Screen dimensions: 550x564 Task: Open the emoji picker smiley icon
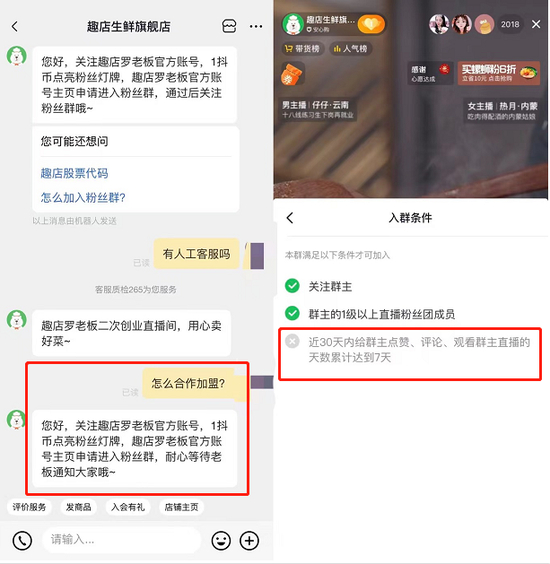point(221,540)
